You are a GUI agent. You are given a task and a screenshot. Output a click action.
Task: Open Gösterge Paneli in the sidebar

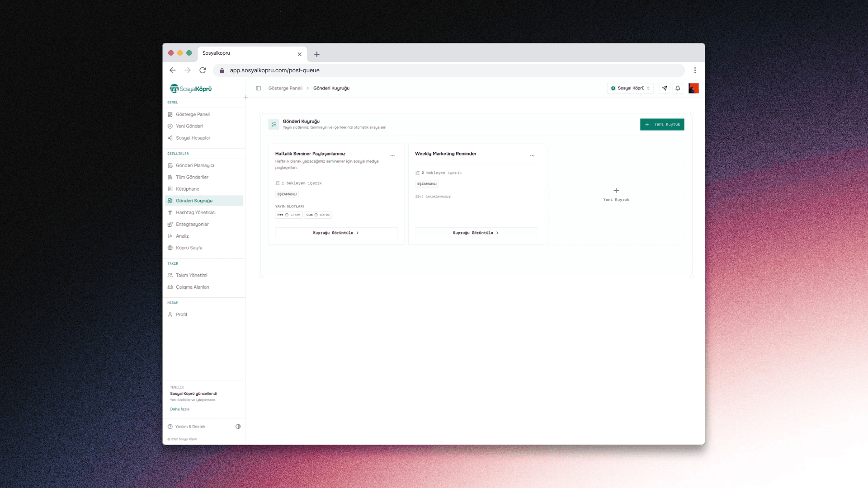coord(204,115)
